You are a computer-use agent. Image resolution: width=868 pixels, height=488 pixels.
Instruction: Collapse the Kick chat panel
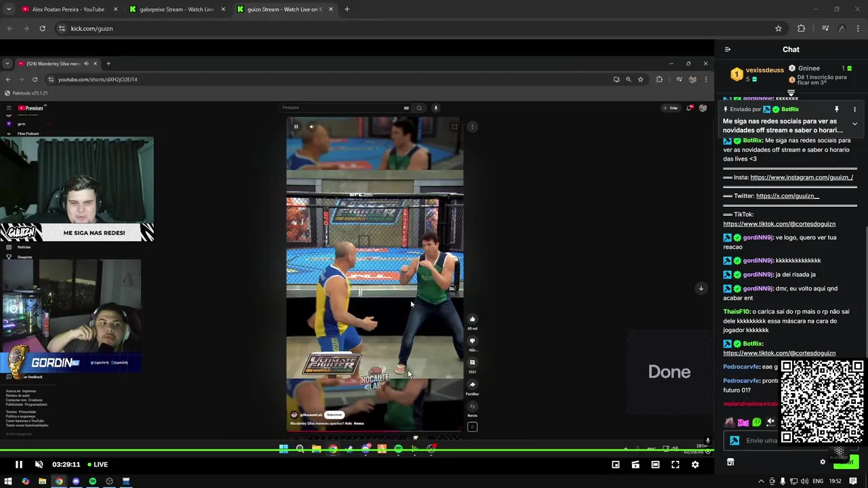click(x=728, y=49)
